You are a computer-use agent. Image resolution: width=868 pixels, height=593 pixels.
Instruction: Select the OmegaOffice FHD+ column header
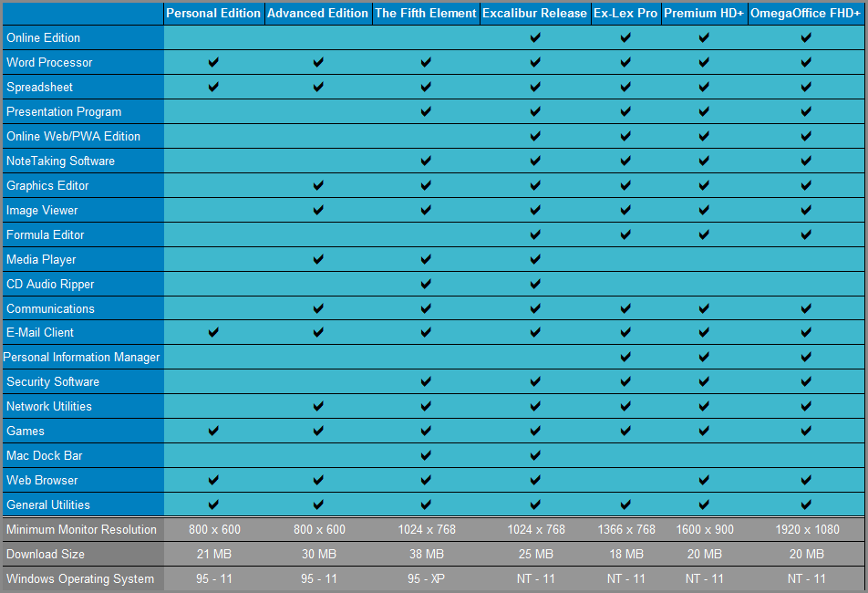point(806,13)
